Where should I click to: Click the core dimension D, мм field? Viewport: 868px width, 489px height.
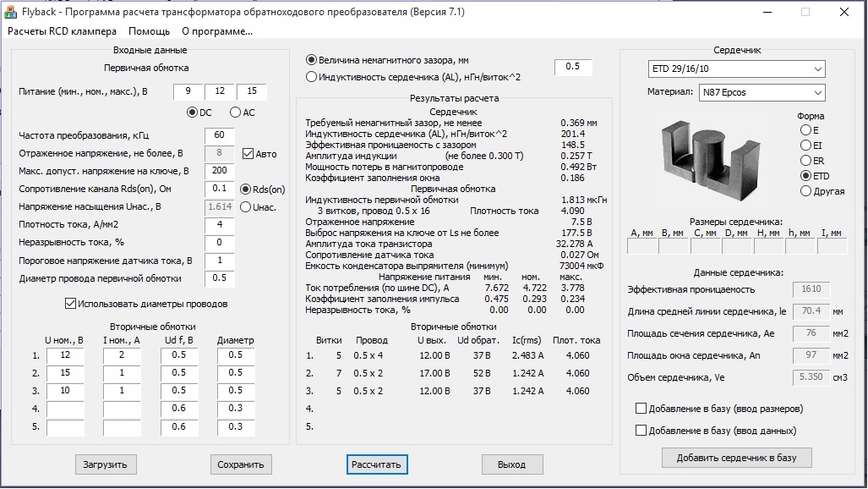tap(737, 246)
